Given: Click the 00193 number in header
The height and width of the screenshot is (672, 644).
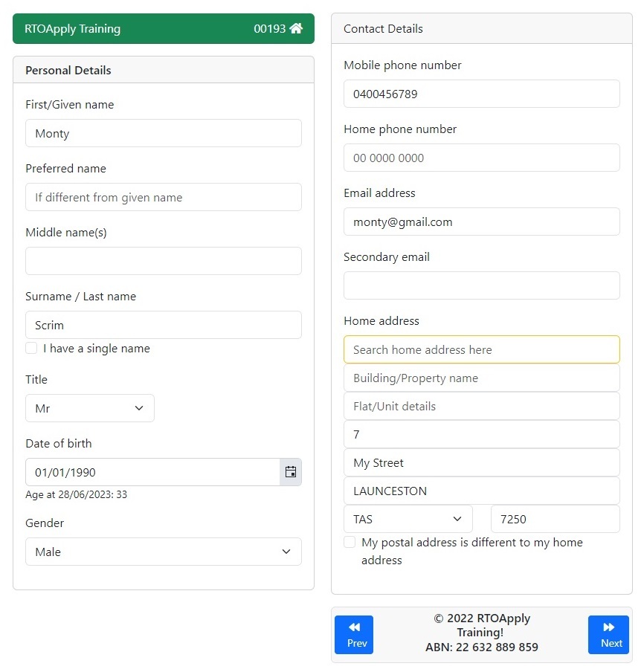Looking at the screenshot, I should click(x=270, y=29).
